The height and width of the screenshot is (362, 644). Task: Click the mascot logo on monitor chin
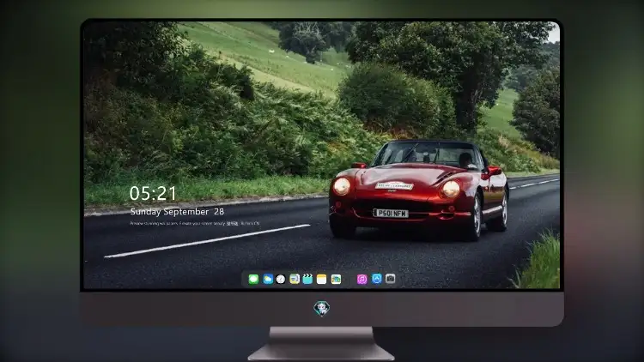(322, 308)
